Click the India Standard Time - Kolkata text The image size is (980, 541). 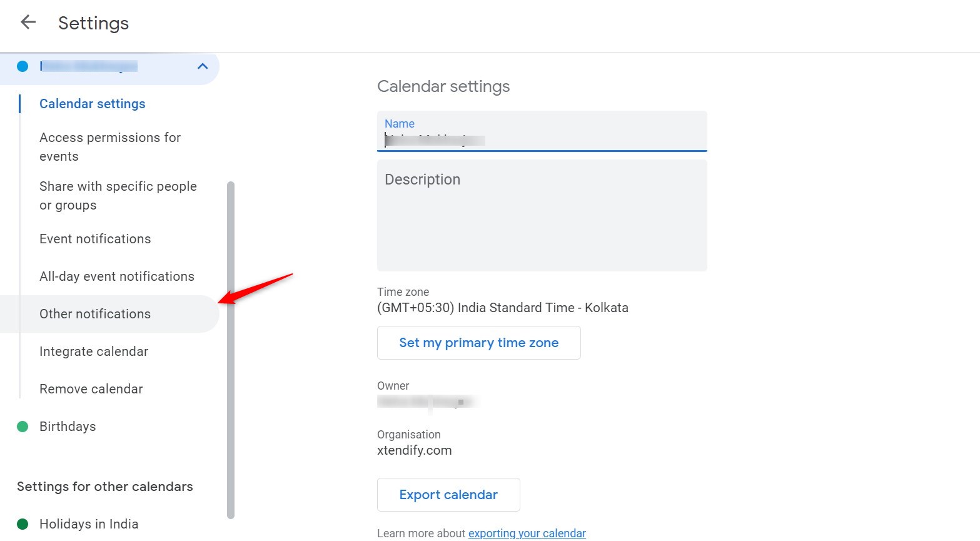pyautogui.click(x=503, y=308)
